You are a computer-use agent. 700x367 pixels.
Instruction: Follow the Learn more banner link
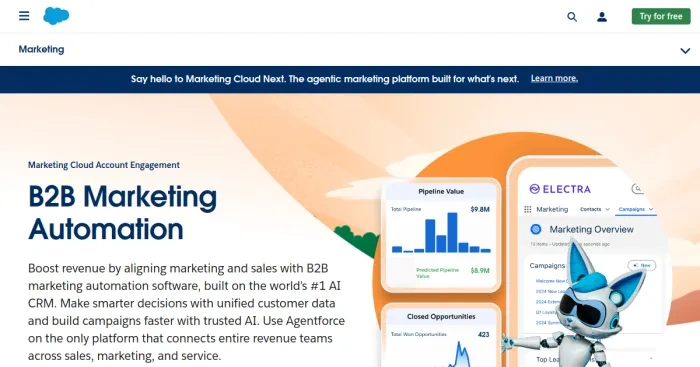tap(554, 79)
